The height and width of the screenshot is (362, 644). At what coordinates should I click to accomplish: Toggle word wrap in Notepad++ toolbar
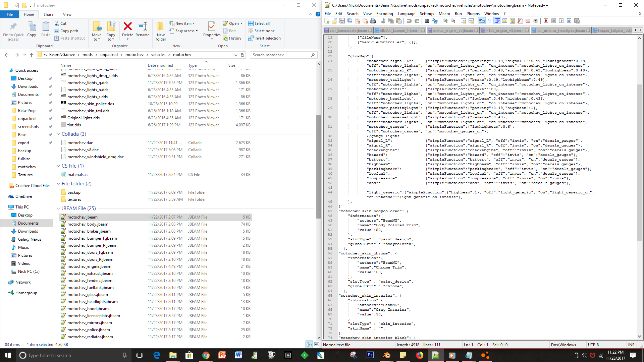pos(482,21)
